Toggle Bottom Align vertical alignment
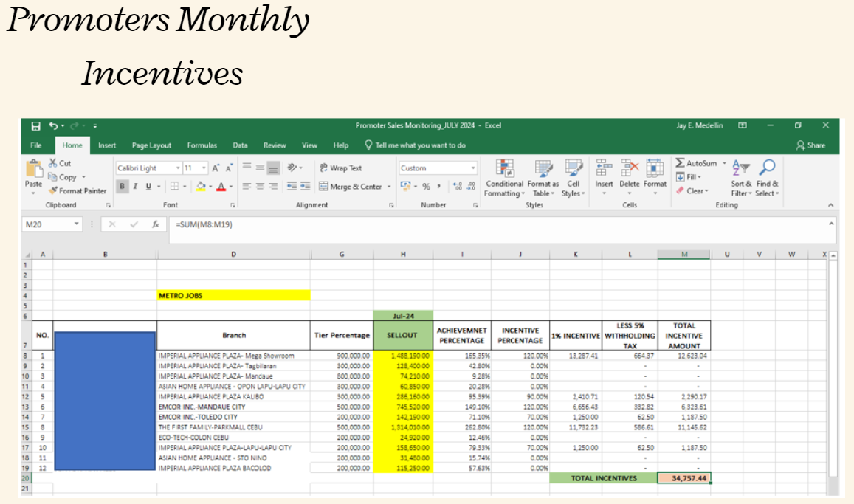 coord(273,168)
